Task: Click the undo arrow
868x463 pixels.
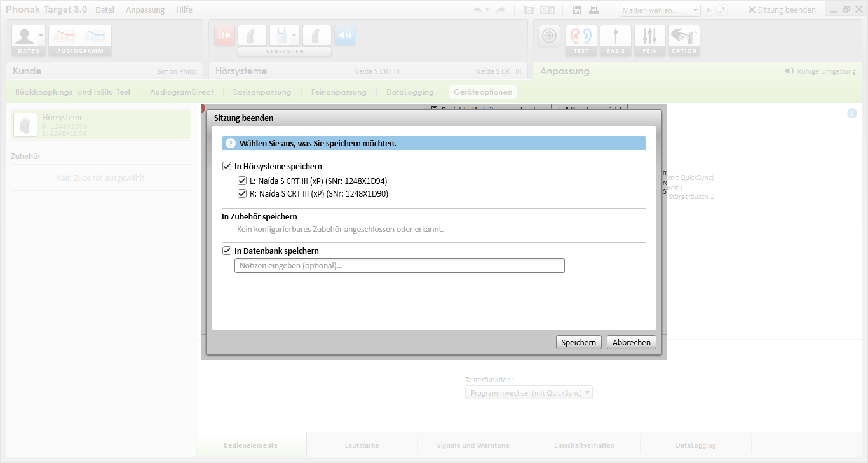Action: pos(478,10)
